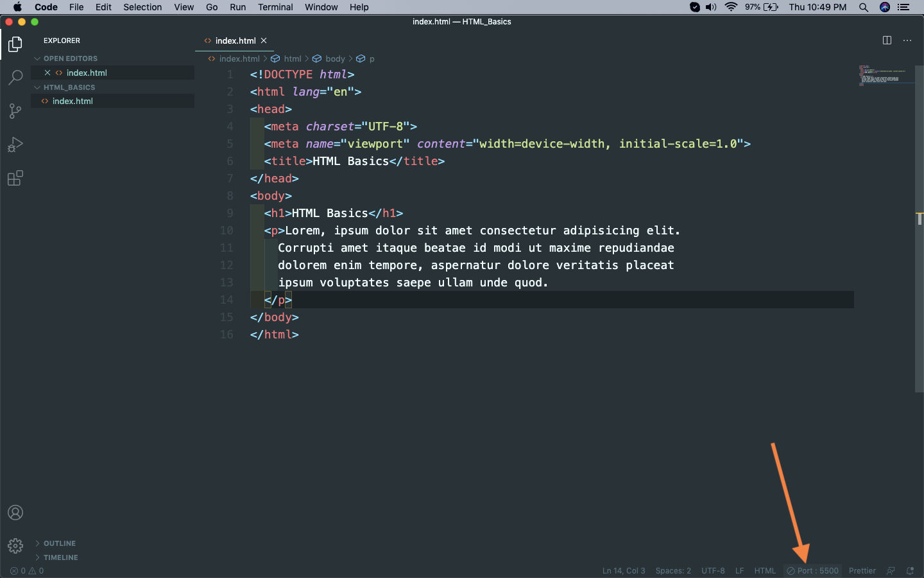The height and width of the screenshot is (578, 924).
Task: Open the Explorer view in activity bar
Action: (15, 44)
